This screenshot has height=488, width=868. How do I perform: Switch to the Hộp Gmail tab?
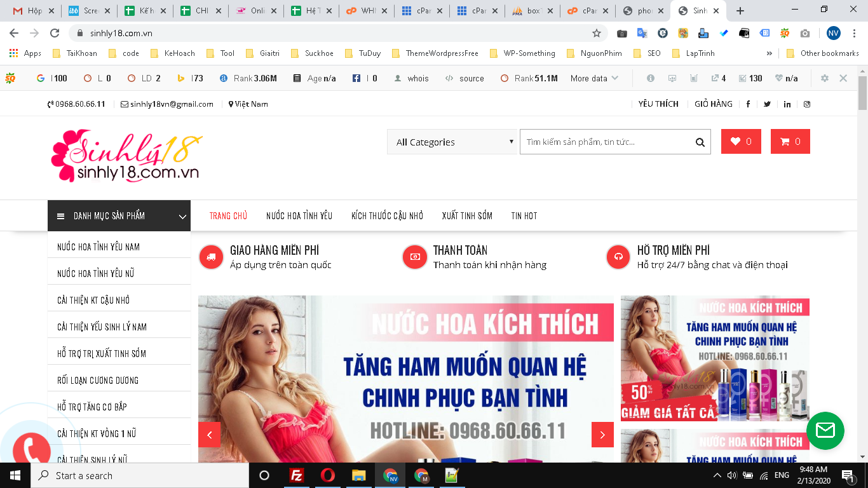(33, 11)
